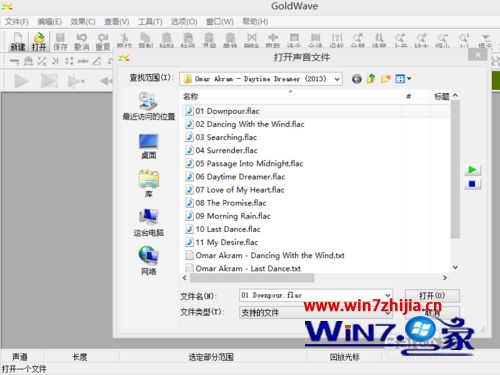Click the Copy toolbar icon beside Cut
Screen dimensions: 500x375
click(x=145, y=40)
